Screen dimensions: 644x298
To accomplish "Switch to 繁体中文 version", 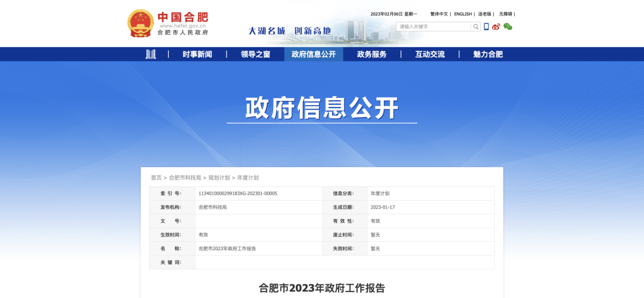I will pos(439,14).
